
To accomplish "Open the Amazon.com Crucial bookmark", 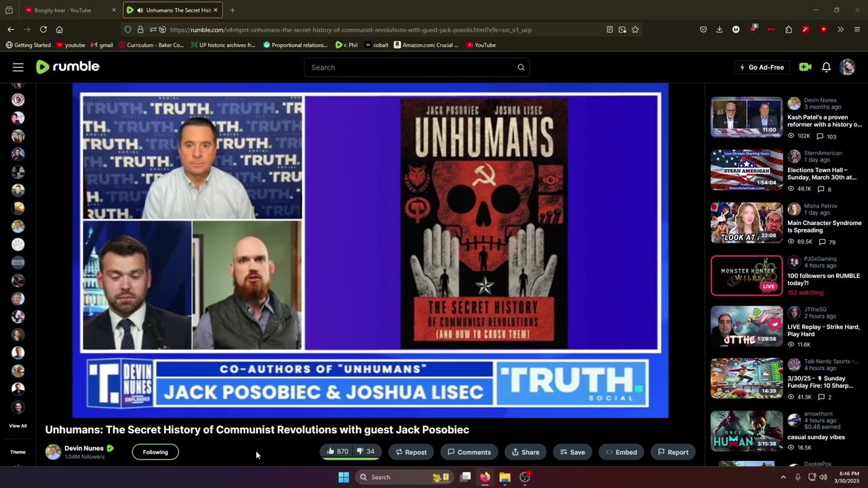I will tap(426, 45).
